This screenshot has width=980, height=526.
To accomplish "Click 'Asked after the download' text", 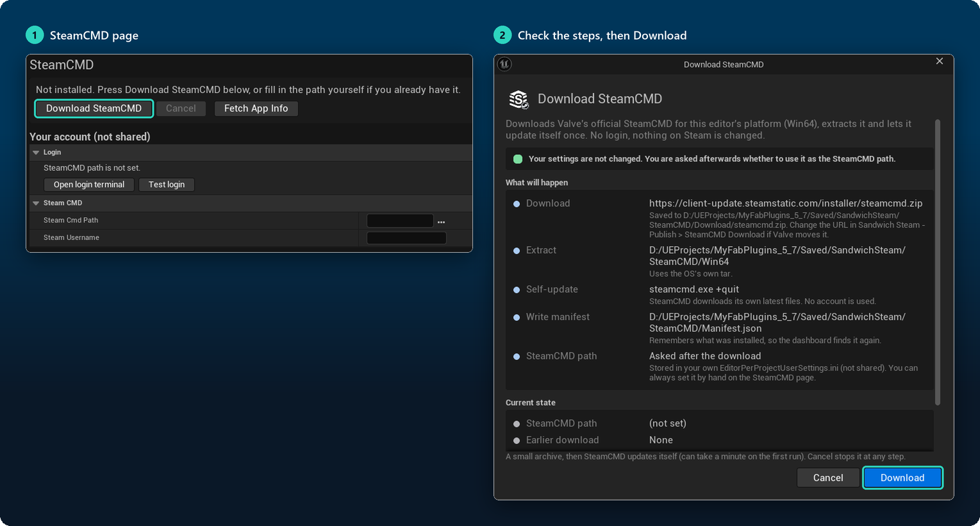I will click(705, 356).
